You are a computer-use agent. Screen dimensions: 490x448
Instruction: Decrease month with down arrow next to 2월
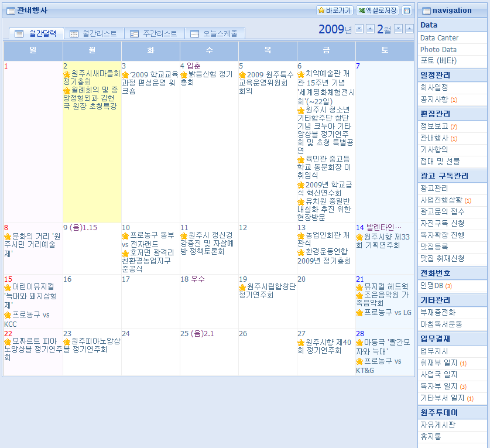click(399, 29)
